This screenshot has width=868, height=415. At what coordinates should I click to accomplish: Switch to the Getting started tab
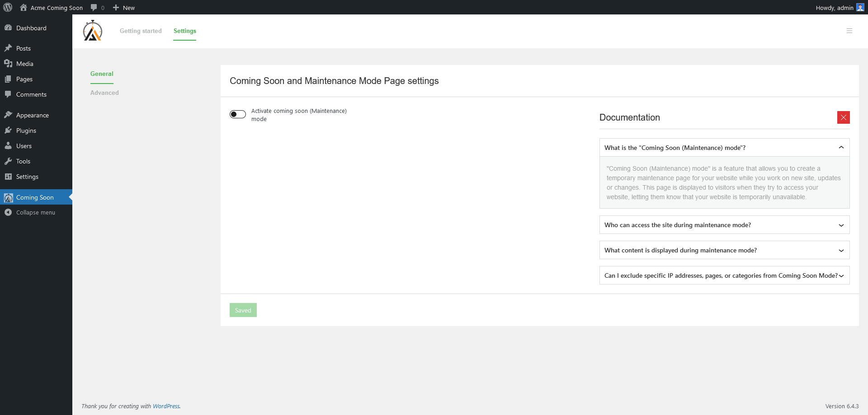(x=141, y=31)
